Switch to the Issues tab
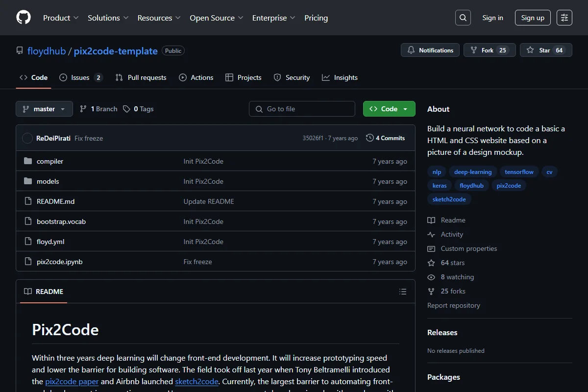 81,77
